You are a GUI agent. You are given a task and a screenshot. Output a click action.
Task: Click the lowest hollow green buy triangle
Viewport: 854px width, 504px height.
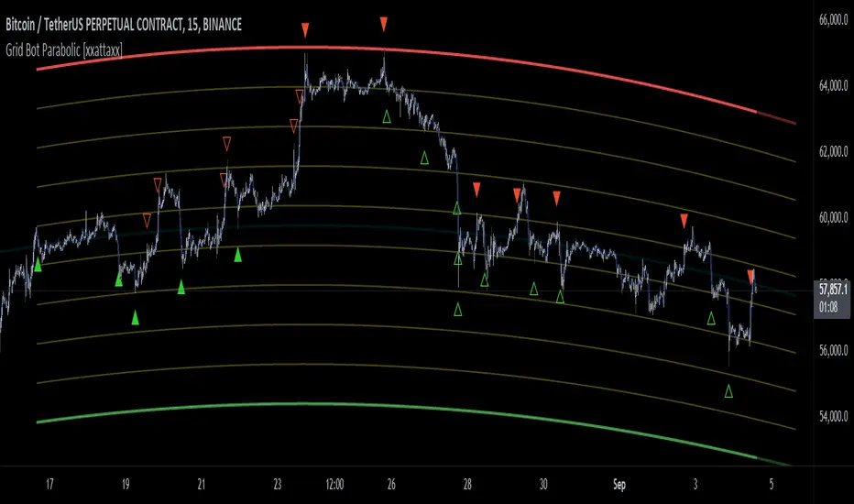click(x=728, y=391)
